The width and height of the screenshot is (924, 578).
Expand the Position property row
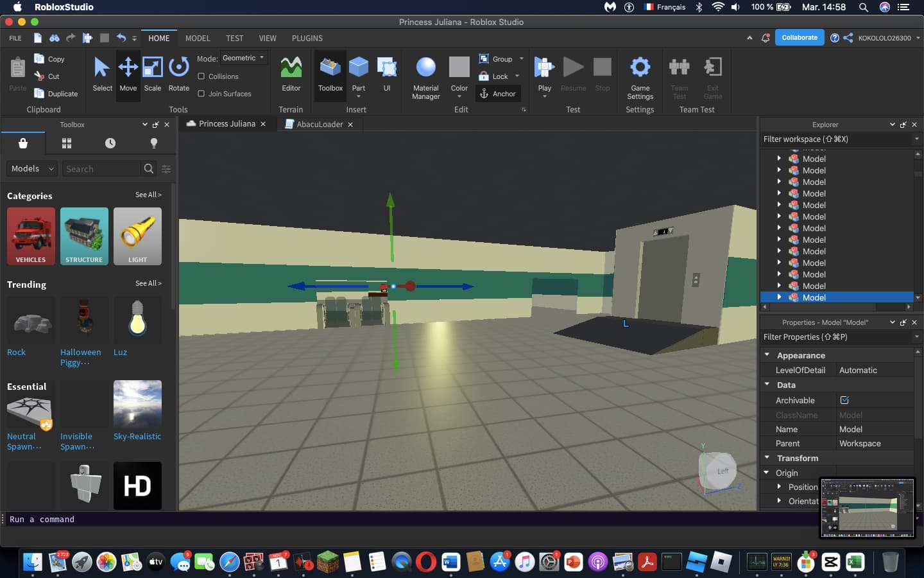779,486
